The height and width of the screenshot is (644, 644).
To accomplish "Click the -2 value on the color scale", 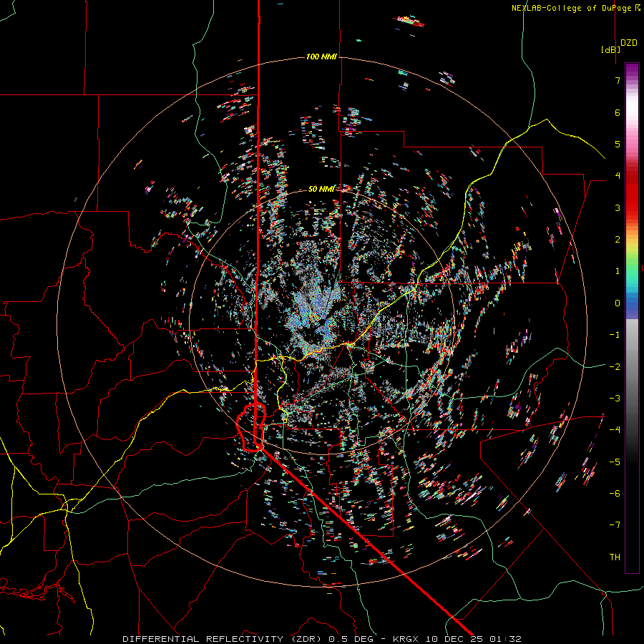I will tap(615, 366).
